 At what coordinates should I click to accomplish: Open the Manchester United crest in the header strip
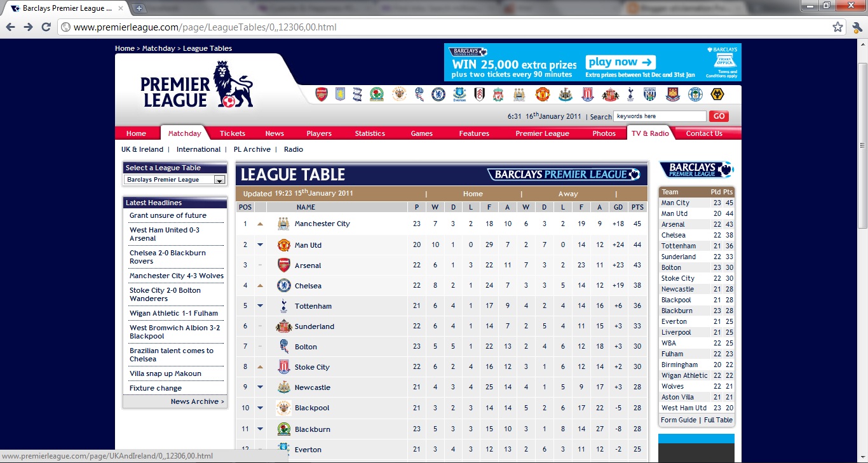click(x=542, y=95)
